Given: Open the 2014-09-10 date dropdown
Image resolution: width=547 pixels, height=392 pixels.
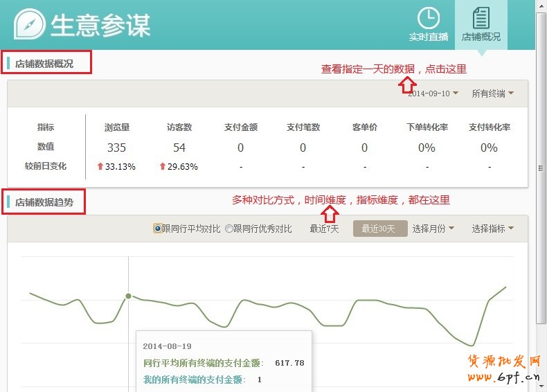Looking at the screenshot, I should point(433,93).
